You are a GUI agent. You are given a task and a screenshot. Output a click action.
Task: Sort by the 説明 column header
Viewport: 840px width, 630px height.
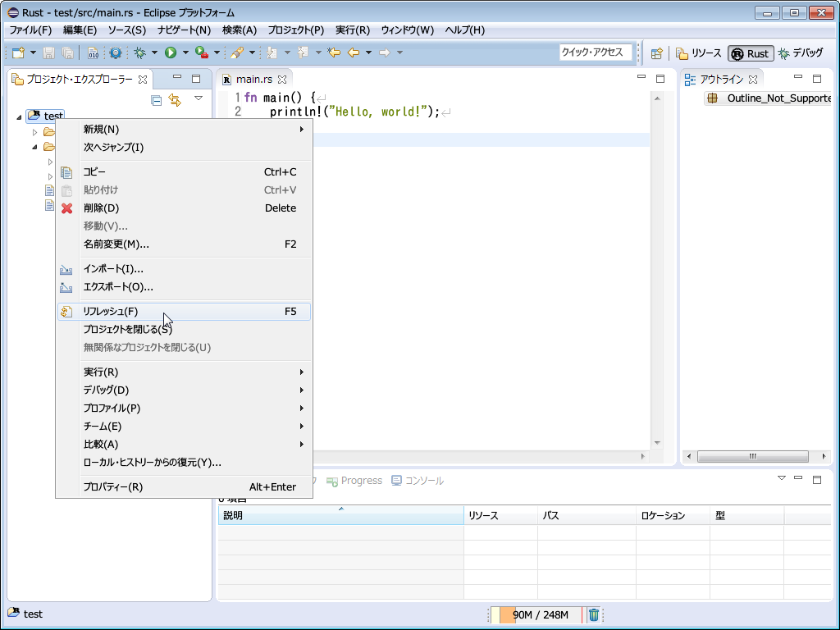(340, 515)
